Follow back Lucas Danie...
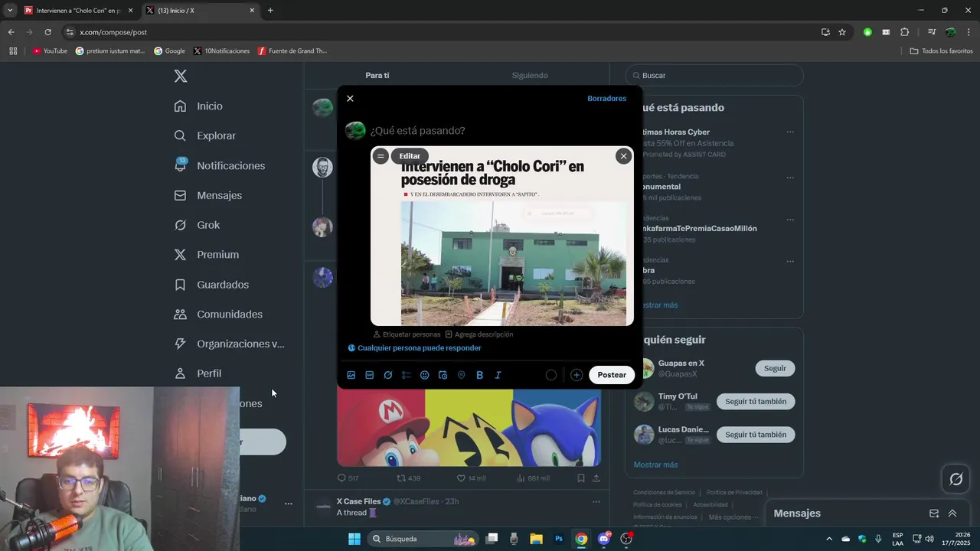The image size is (980, 551). coord(756,435)
